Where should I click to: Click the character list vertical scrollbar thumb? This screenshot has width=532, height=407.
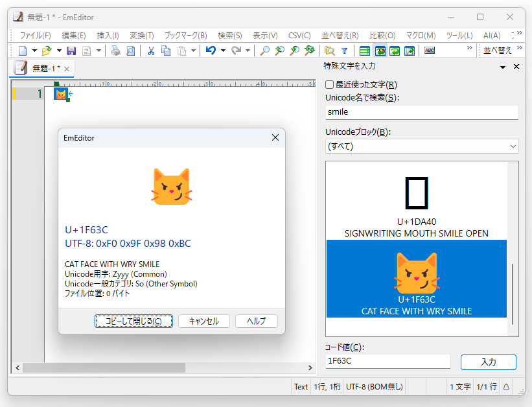(x=513, y=294)
